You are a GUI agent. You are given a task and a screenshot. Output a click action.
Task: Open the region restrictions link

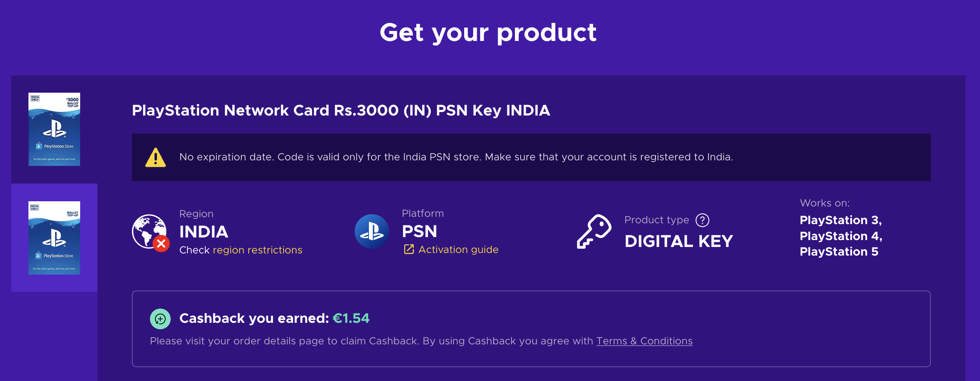point(257,250)
